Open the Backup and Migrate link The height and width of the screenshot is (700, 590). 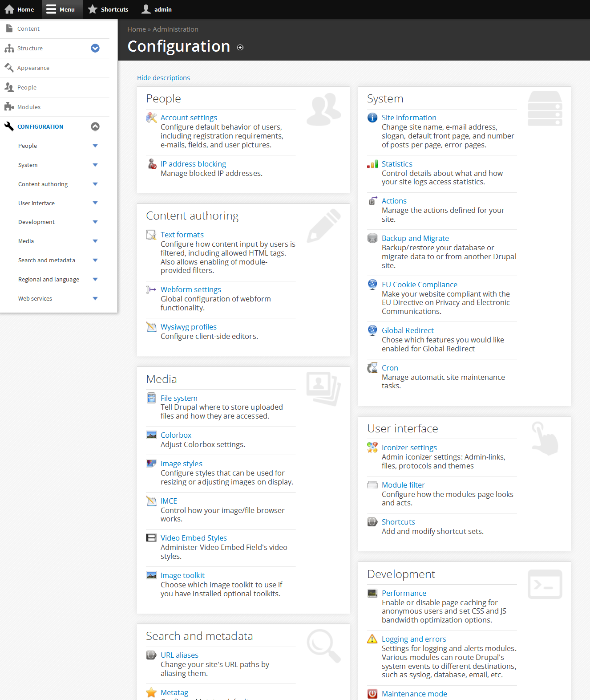[x=415, y=238]
